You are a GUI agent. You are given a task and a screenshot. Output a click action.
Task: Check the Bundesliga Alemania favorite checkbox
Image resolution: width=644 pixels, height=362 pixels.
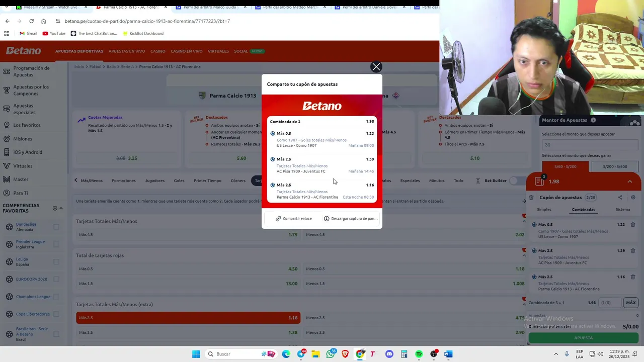click(x=56, y=227)
